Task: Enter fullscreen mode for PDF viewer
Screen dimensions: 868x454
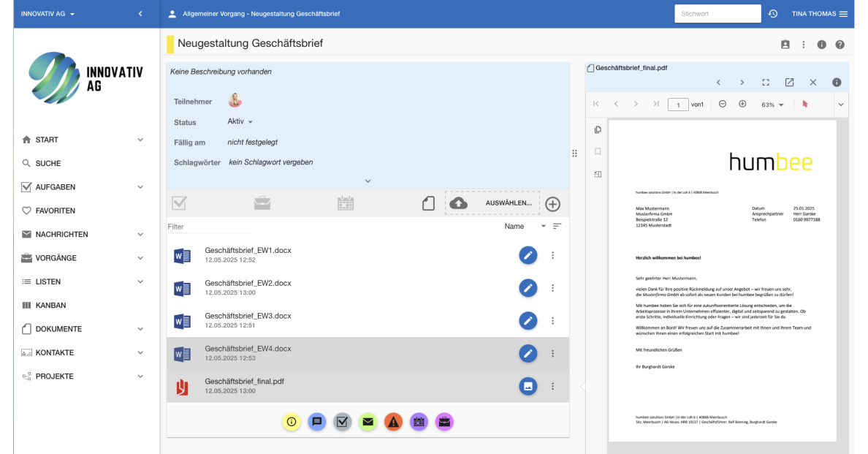Action: [766, 83]
